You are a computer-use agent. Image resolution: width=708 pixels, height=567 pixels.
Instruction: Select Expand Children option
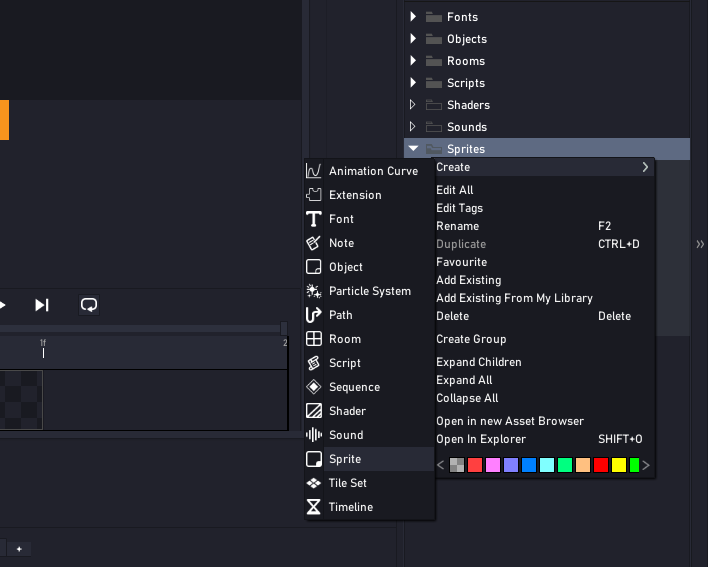(479, 362)
